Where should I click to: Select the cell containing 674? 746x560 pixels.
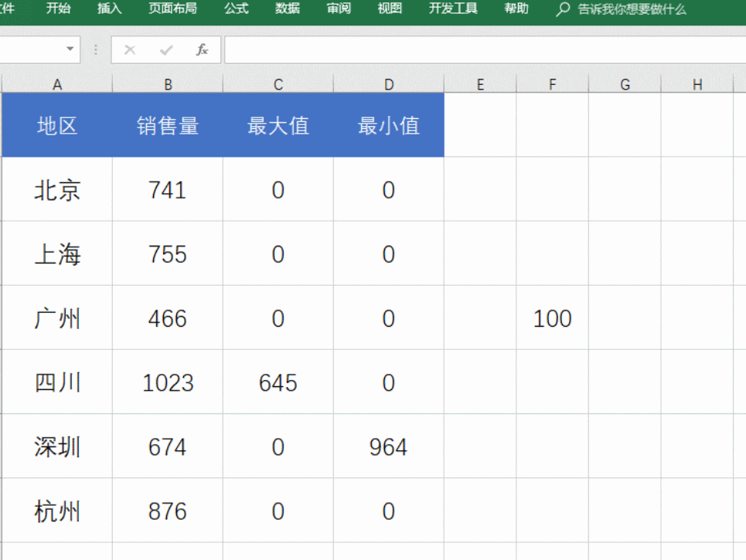pyautogui.click(x=168, y=446)
